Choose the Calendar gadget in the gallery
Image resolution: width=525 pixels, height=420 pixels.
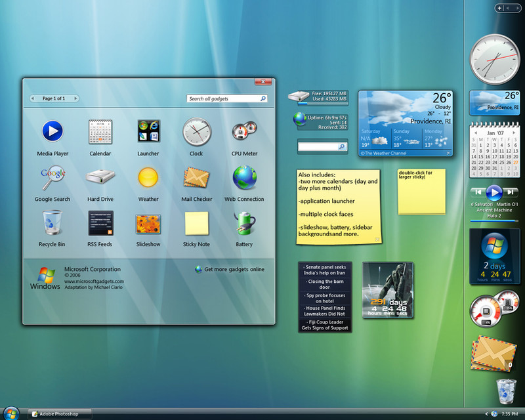(100, 131)
